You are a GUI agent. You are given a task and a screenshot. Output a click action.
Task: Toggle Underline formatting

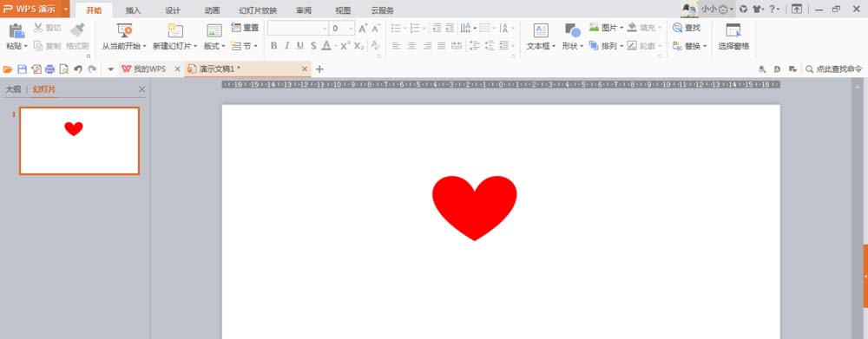point(300,46)
